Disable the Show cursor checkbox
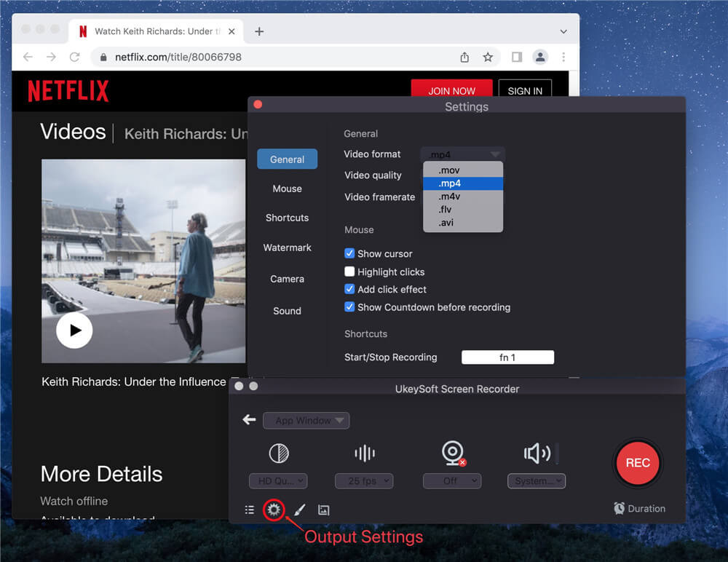 pos(349,253)
